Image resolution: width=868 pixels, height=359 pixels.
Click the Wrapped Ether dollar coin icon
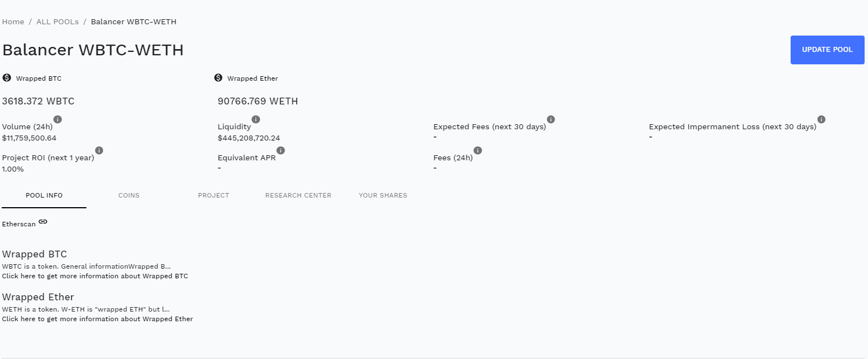pyautogui.click(x=219, y=78)
